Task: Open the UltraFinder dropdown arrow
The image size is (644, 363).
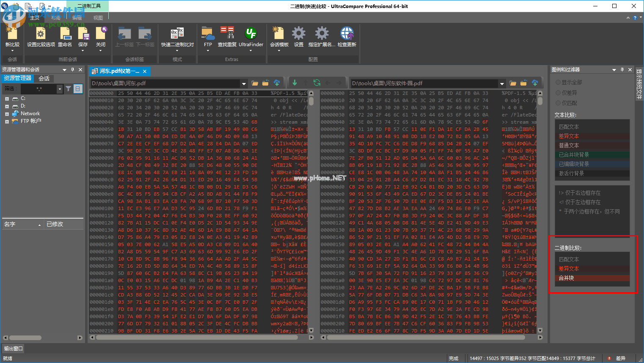Action: (x=251, y=51)
